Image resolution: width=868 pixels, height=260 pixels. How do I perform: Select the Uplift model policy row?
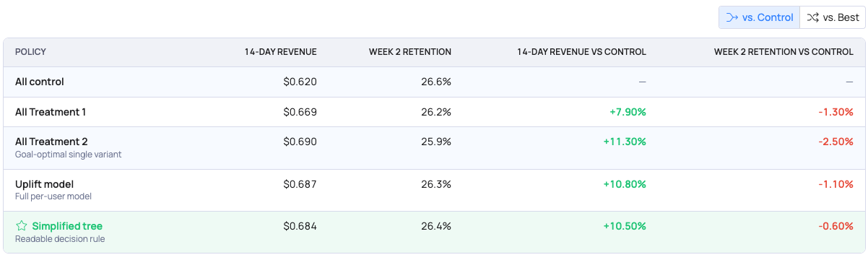click(x=434, y=190)
